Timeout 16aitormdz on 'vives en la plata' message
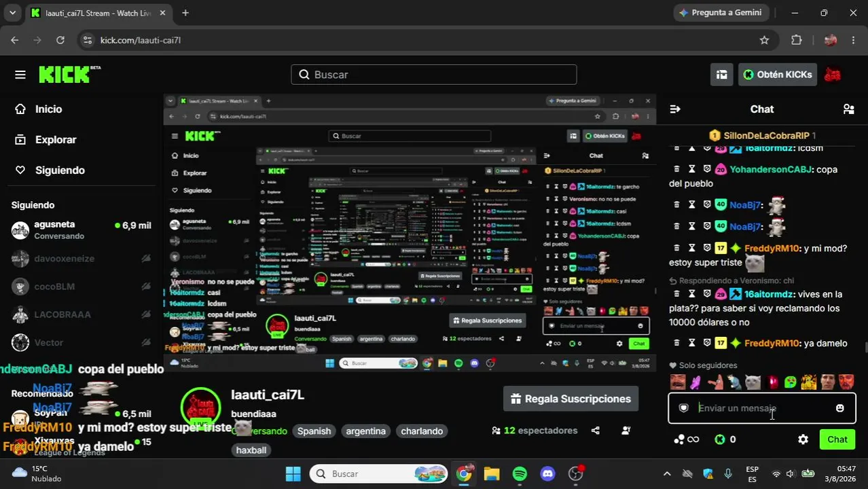The image size is (868, 489). 692,294
